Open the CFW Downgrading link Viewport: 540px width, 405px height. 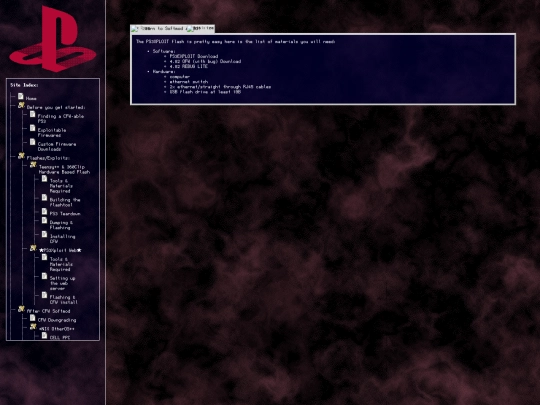[57, 320]
